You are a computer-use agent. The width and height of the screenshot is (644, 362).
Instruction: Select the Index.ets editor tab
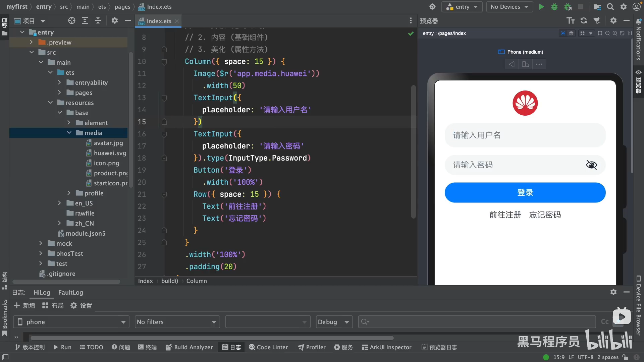(x=159, y=21)
